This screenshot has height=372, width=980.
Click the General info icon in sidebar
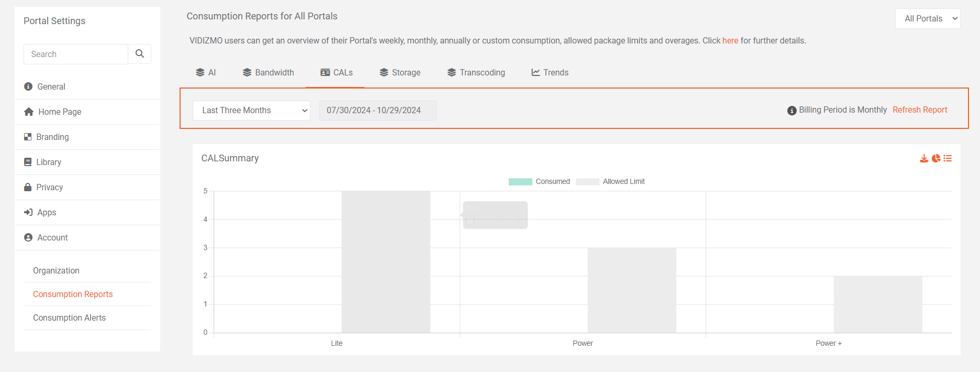click(x=28, y=86)
